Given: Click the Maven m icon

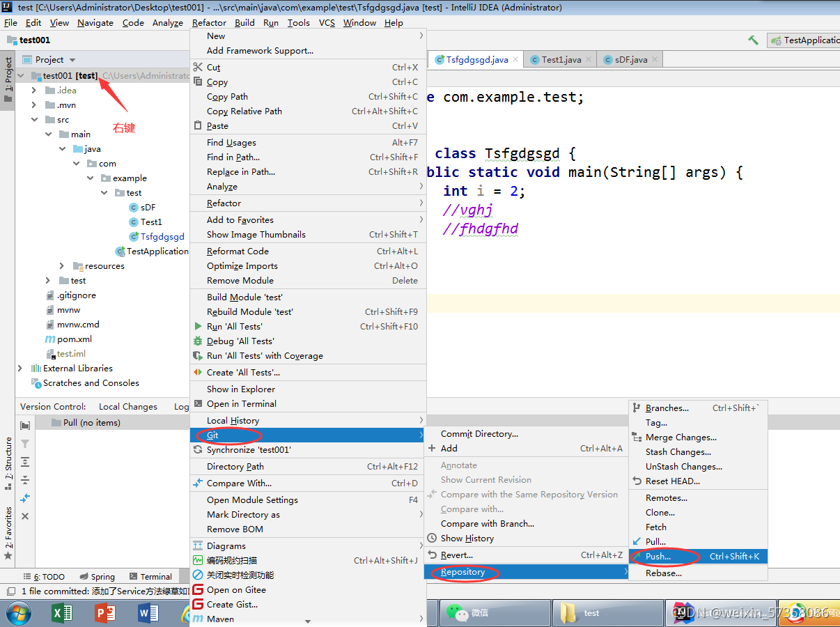Looking at the screenshot, I should click(198, 619).
